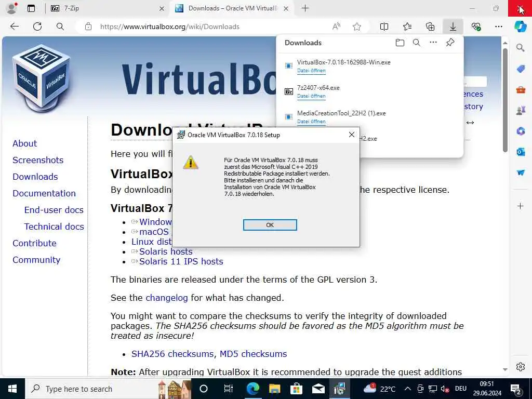Open End-user docs link

[x=54, y=210]
